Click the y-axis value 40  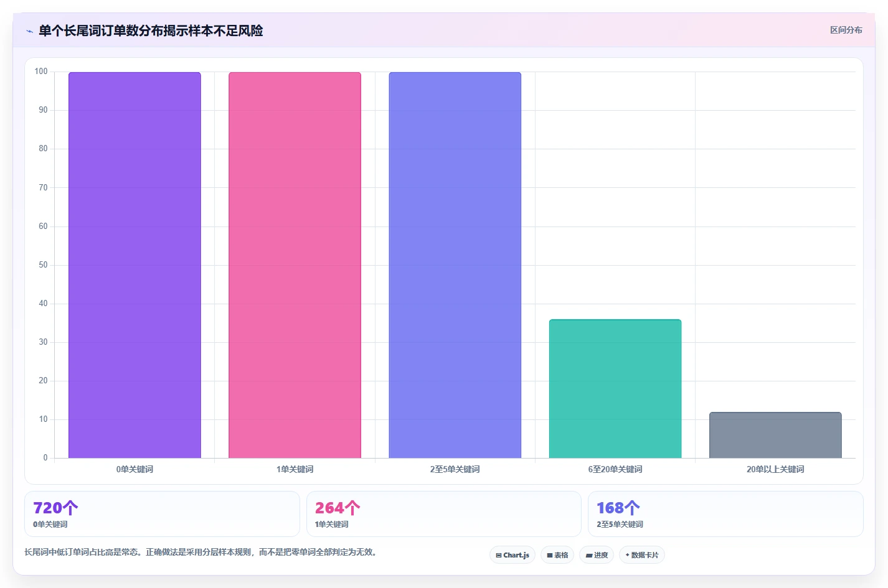coord(43,304)
